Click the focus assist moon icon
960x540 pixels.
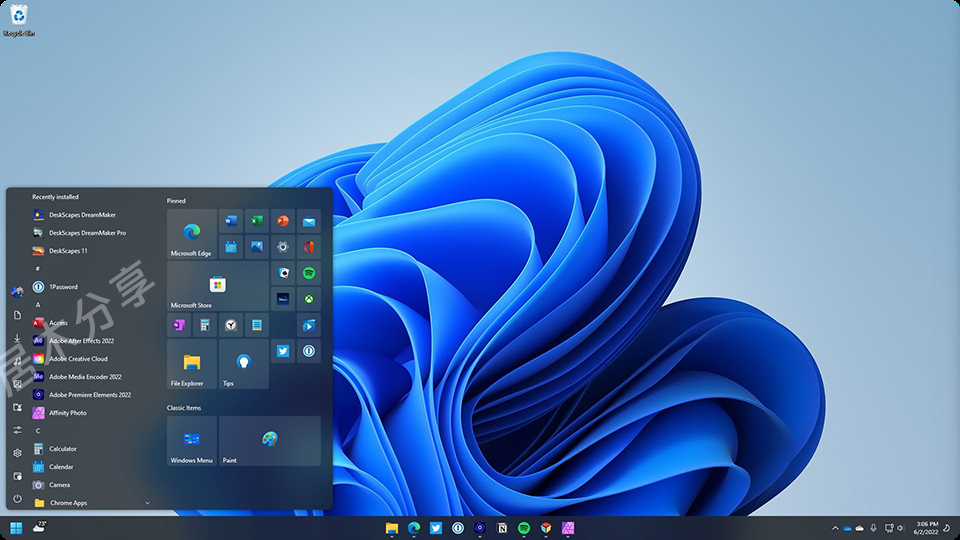coord(947,528)
